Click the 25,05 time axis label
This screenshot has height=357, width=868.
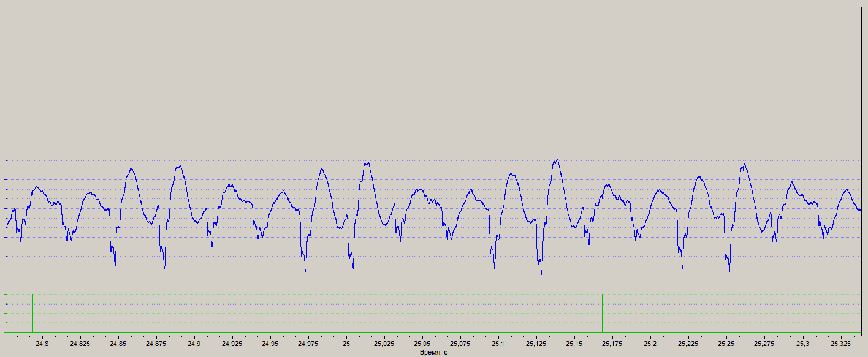(422, 344)
